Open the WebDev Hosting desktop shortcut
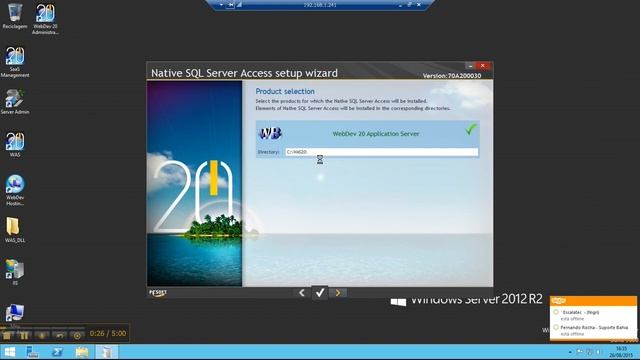Image resolution: width=640 pixels, height=360 pixels. point(15,190)
